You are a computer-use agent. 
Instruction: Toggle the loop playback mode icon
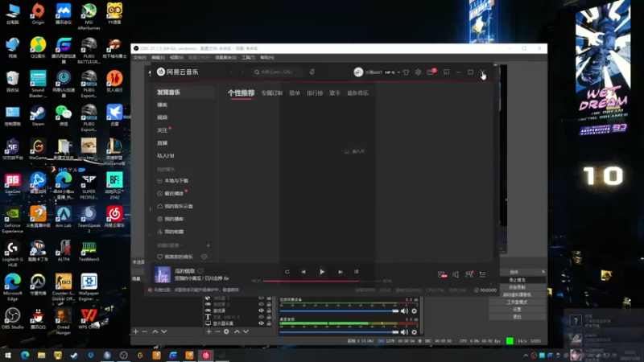click(x=287, y=272)
